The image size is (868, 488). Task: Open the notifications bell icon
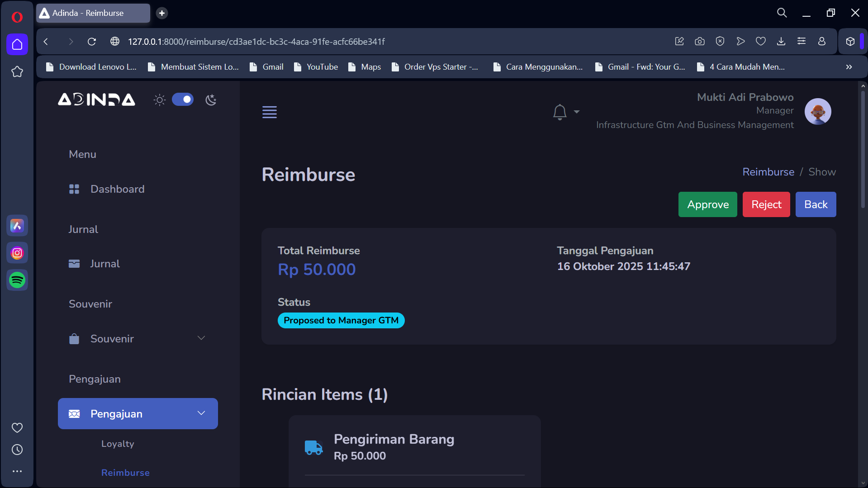pos(560,112)
